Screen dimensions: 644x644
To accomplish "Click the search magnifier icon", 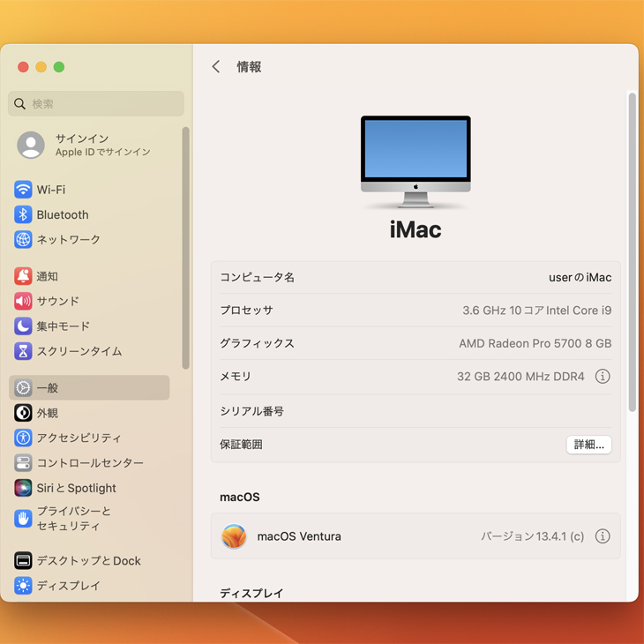I will (19, 103).
